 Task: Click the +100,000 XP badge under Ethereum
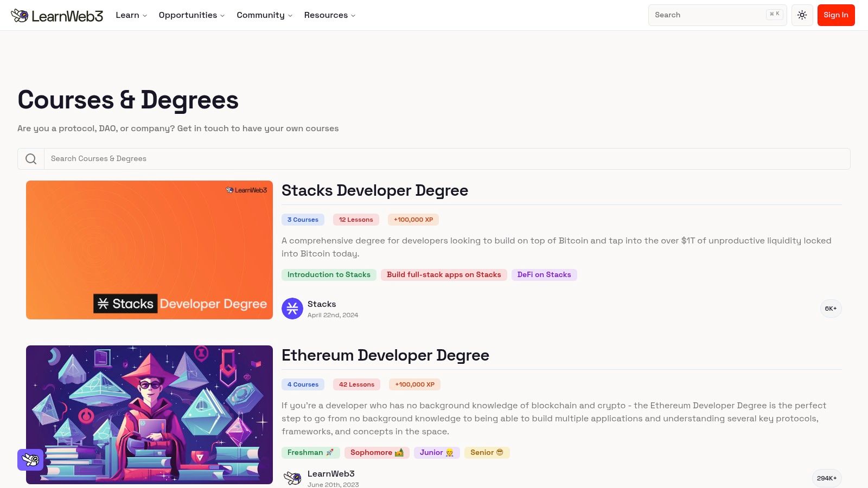(x=414, y=384)
